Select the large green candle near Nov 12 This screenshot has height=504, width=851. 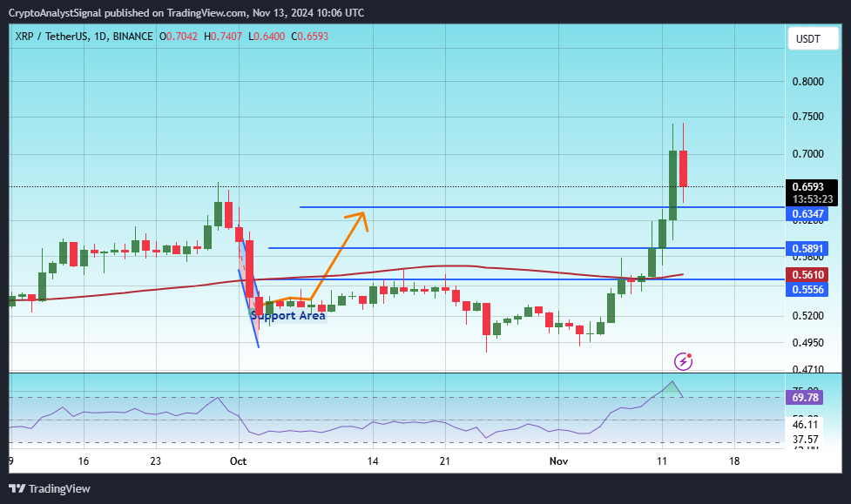673,185
